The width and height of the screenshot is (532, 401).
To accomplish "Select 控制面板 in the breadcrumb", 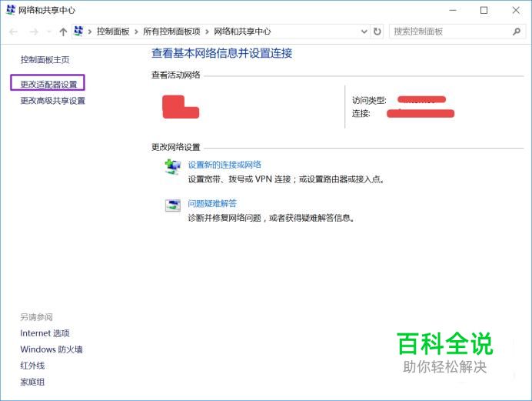I will pyautogui.click(x=113, y=32).
